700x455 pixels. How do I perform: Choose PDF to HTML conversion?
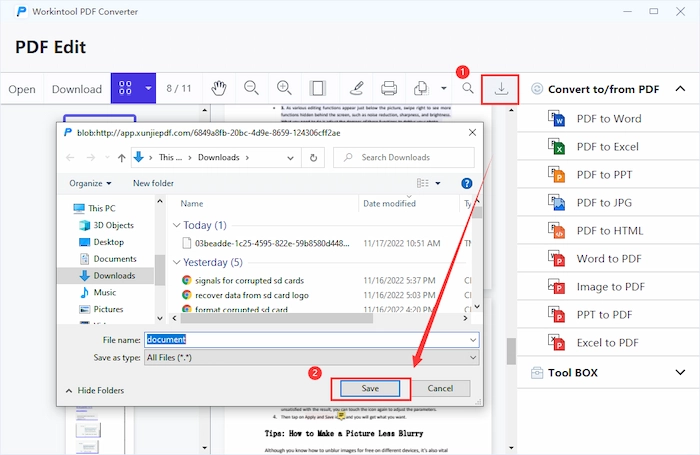610,231
